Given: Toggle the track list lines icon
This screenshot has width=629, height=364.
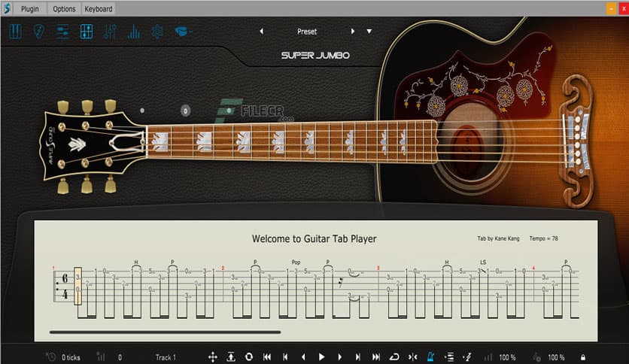Looking at the screenshot, I should (x=449, y=356).
